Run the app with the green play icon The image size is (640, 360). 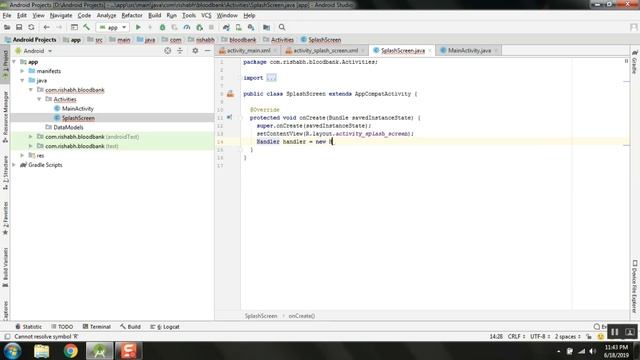tap(138, 27)
